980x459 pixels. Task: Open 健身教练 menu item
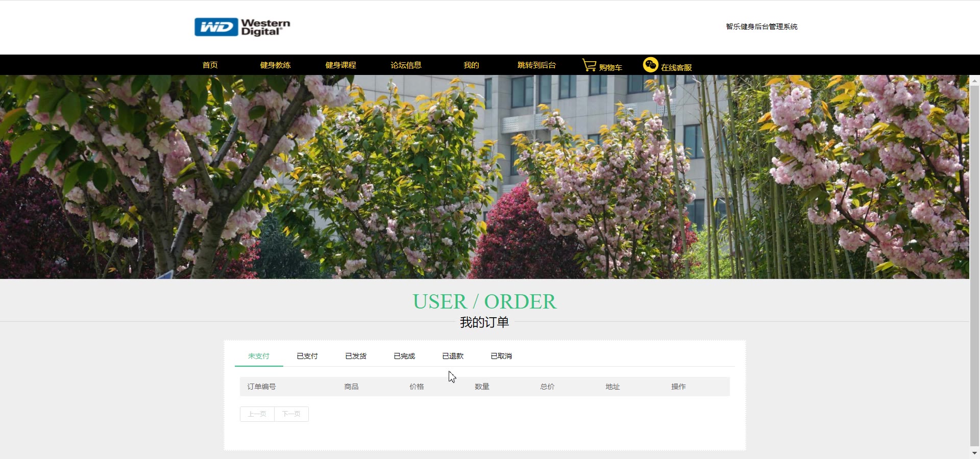pos(275,65)
